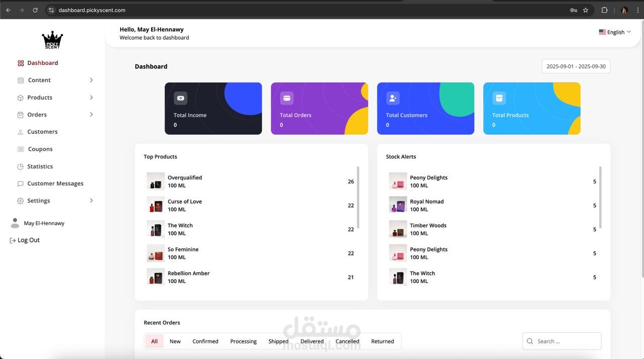Click the Total Products box icon
This screenshot has width=644, height=359.
499,98
